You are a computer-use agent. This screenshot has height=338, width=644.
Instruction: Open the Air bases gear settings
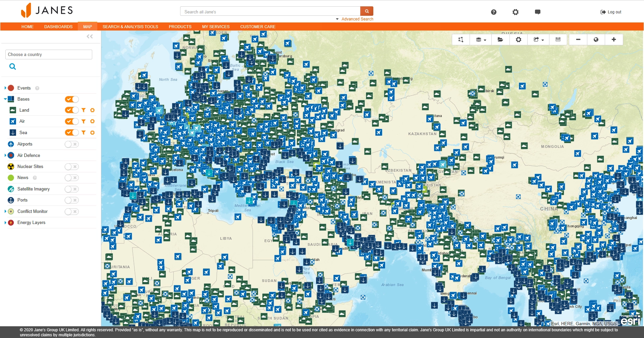(93, 121)
